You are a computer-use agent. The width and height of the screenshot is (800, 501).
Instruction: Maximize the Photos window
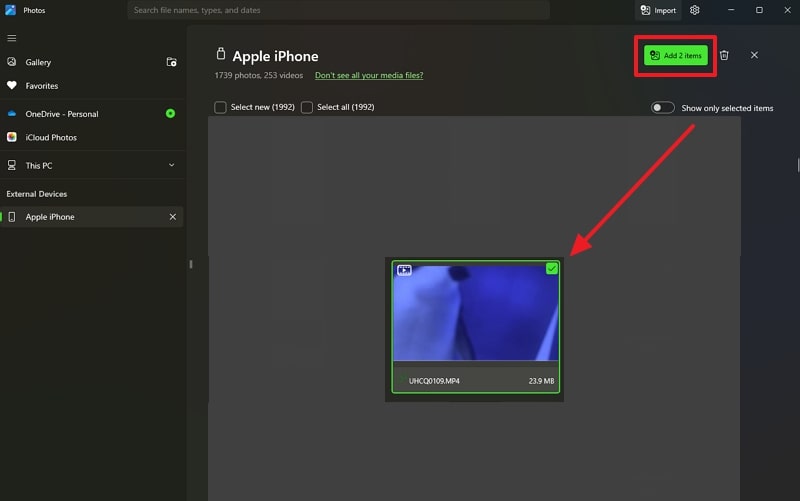[x=759, y=10]
